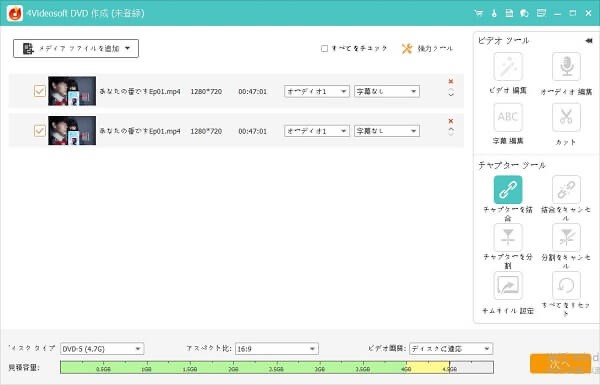Click the ビデオ ツール panel heading
Image resolution: width=600 pixels, height=385 pixels.
coord(503,41)
